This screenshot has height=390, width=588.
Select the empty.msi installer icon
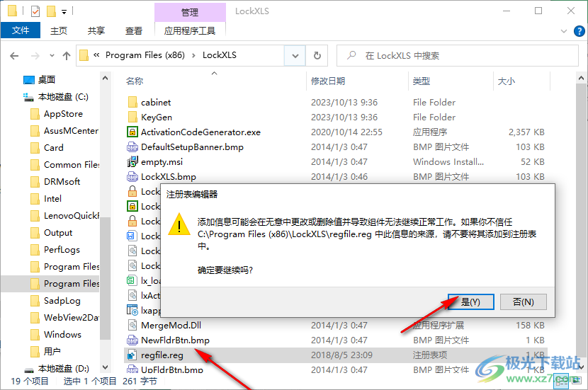tap(132, 162)
